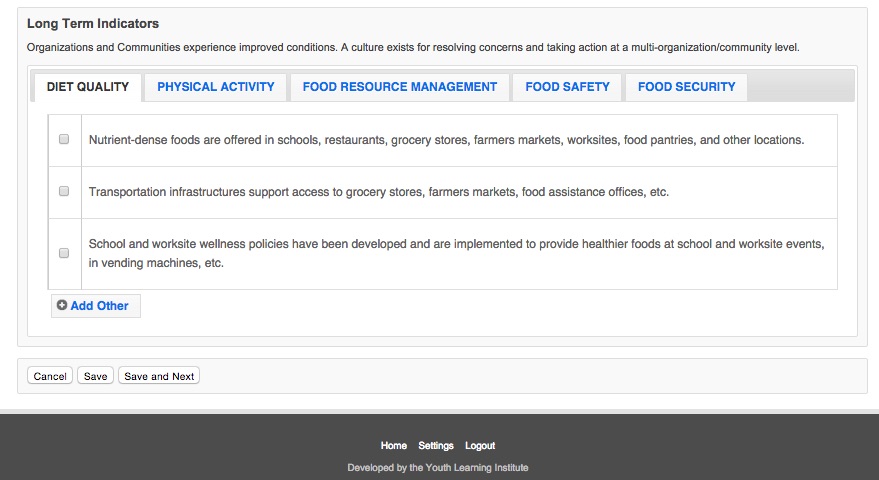
Task: Click the Add Other link
Action: 99,306
